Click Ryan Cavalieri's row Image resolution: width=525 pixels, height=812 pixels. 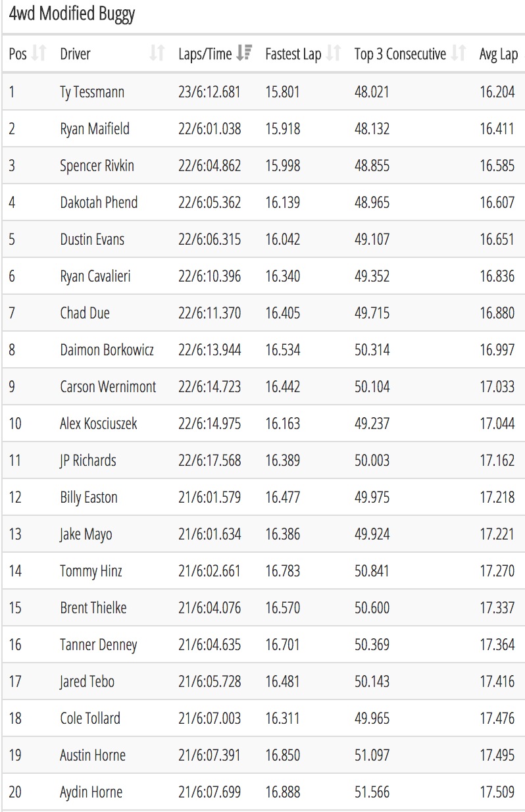point(262,276)
